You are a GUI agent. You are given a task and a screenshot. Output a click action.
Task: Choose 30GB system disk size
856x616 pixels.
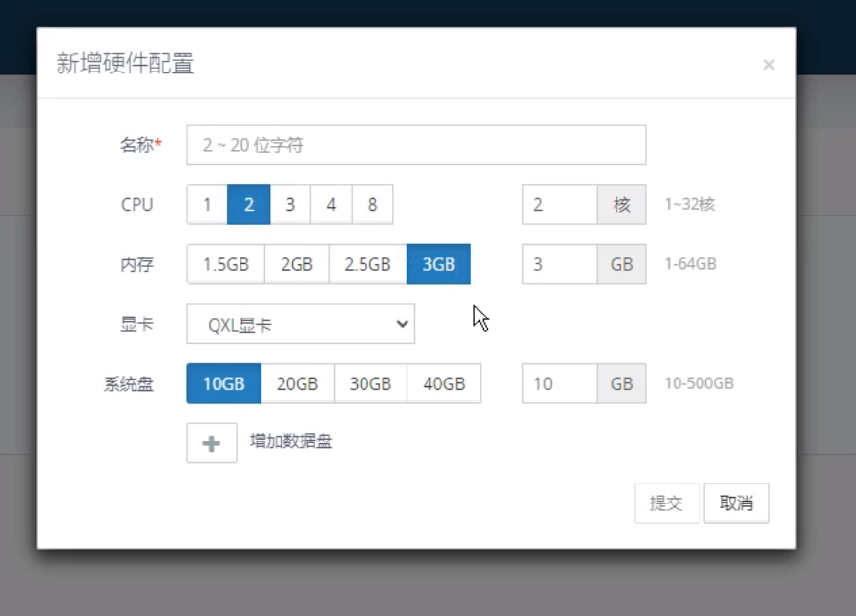[370, 384]
